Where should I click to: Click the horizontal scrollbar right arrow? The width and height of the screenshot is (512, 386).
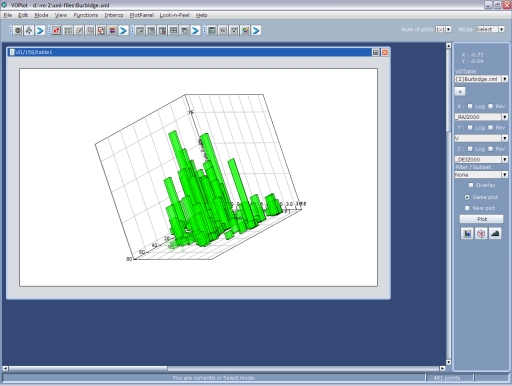442,368
